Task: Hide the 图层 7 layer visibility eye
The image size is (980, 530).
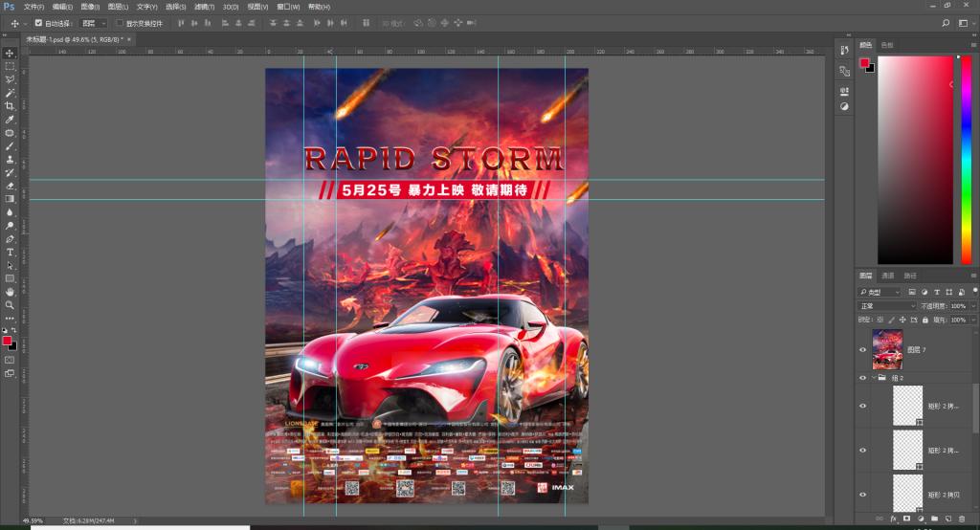Action: pos(863,350)
